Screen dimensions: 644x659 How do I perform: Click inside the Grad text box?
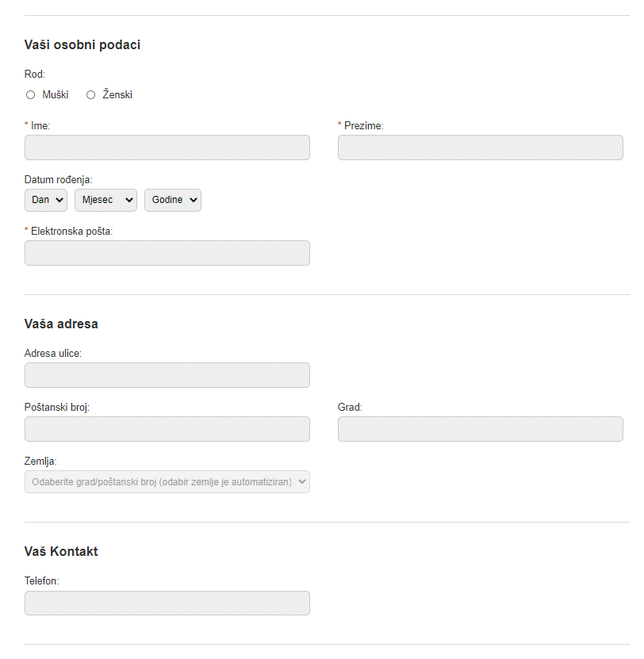pyautogui.click(x=480, y=429)
